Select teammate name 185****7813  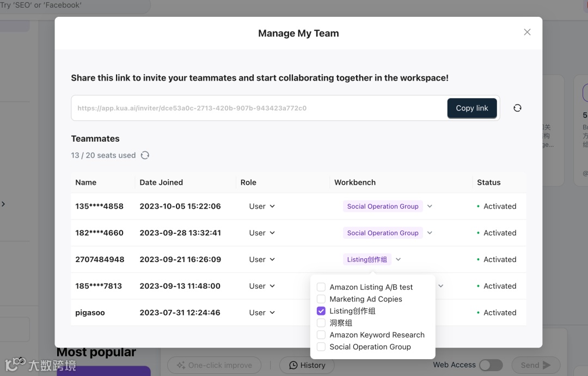point(99,286)
